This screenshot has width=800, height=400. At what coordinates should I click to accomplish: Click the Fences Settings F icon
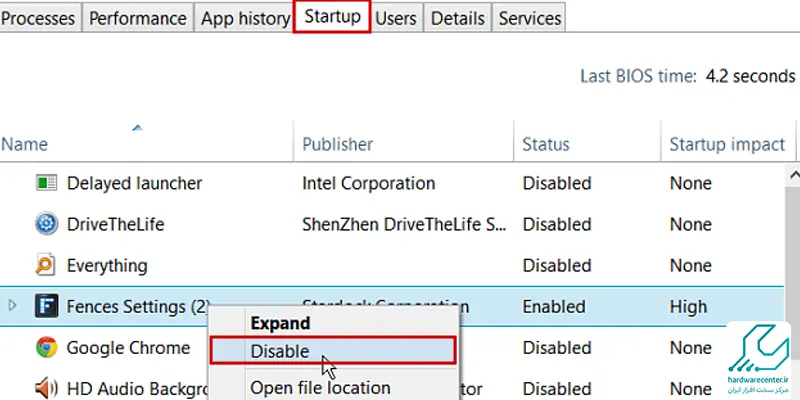click(x=46, y=306)
